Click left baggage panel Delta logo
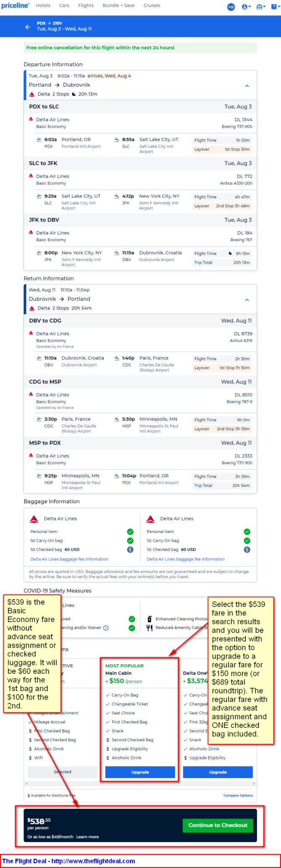The width and height of the screenshot is (281, 868). point(34,519)
